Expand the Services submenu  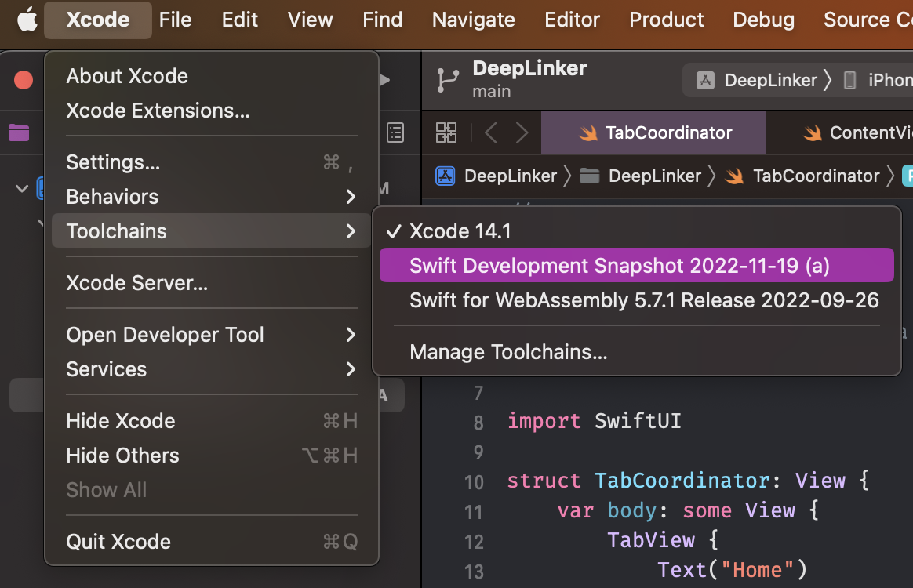pos(211,369)
